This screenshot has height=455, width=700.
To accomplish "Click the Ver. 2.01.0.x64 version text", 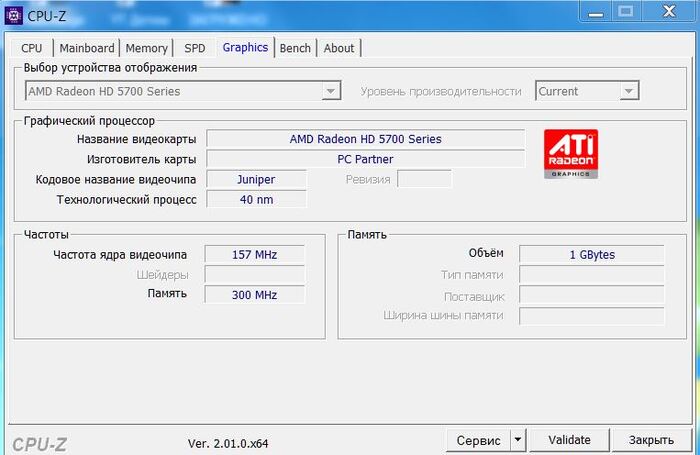I will click(228, 443).
